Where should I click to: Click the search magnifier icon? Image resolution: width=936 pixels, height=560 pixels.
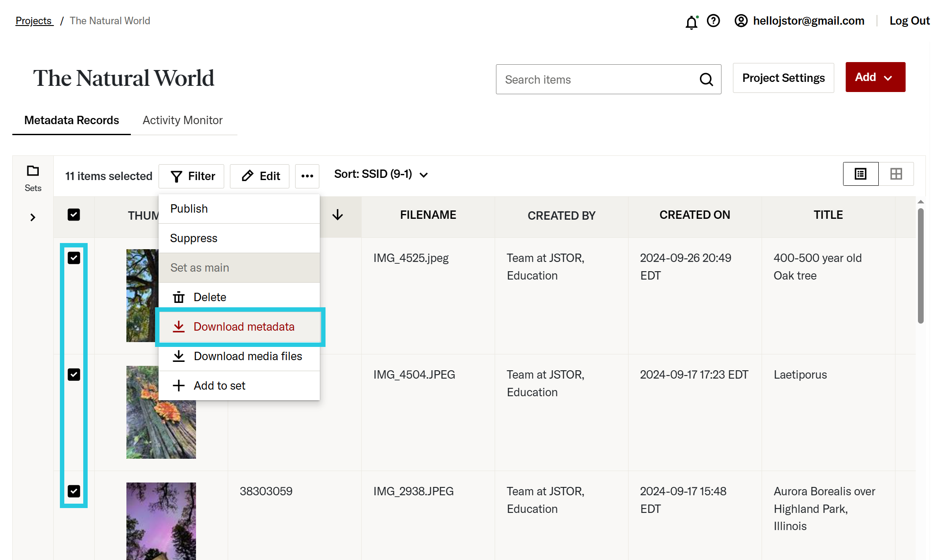pyautogui.click(x=706, y=79)
